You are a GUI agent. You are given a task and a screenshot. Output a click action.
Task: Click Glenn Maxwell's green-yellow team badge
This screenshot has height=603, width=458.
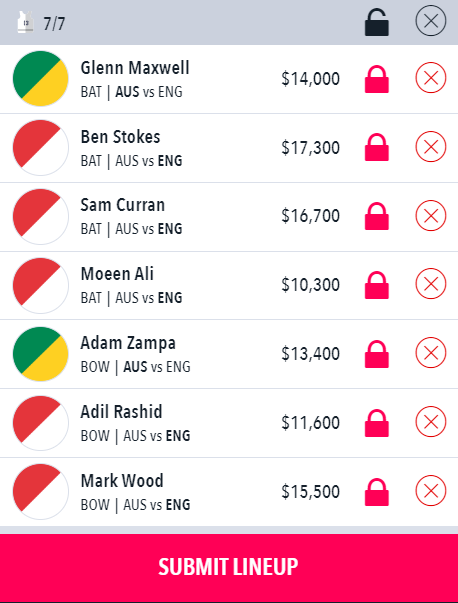click(x=40, y=78)
